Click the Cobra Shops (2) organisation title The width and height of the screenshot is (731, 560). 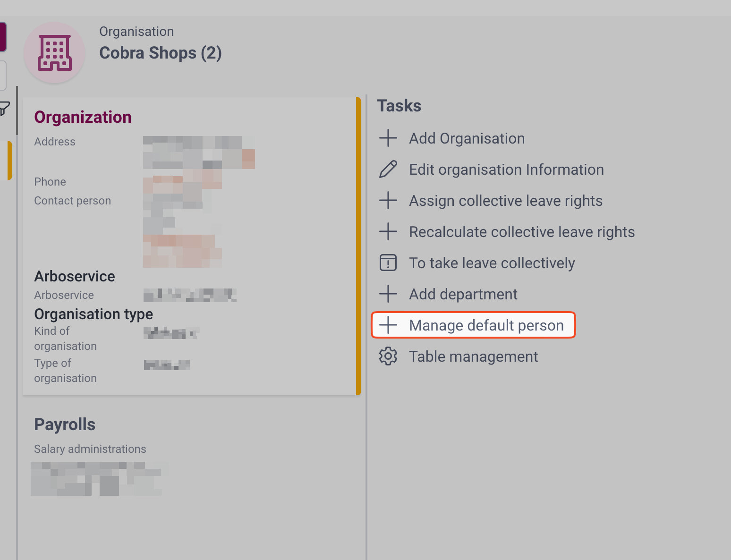tap(161, 53)
